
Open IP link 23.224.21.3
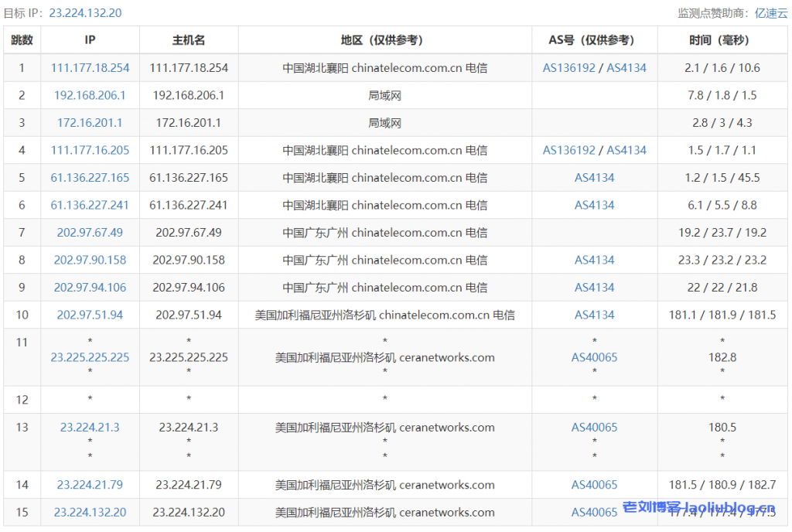[x=90, y=428]
